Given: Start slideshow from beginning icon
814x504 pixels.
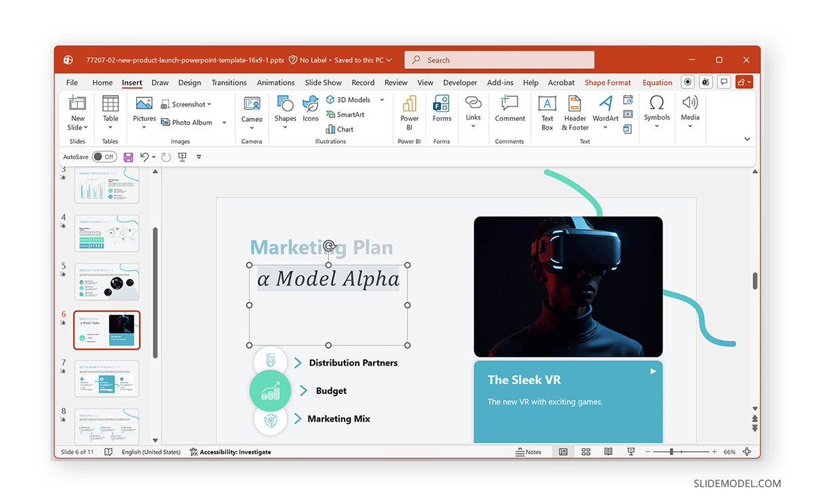Looking at the screenshot, I should (x=182, y=157).
